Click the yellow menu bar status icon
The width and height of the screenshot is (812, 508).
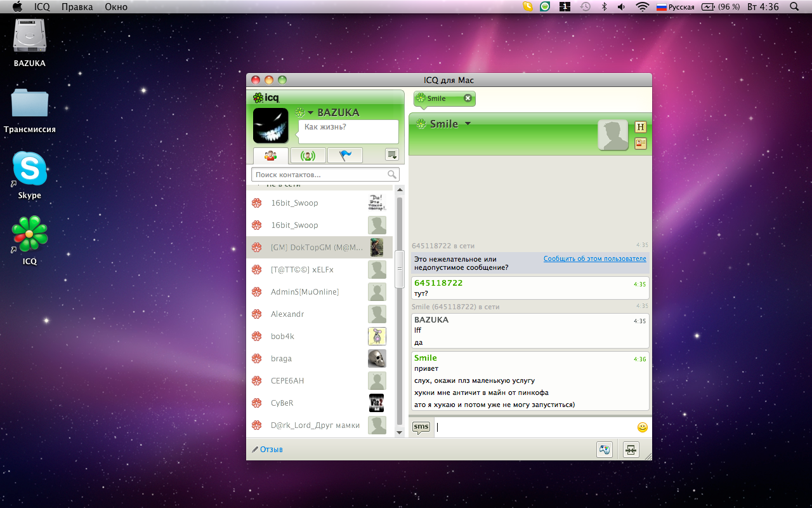pyautogui.click(x=528, y=7)
